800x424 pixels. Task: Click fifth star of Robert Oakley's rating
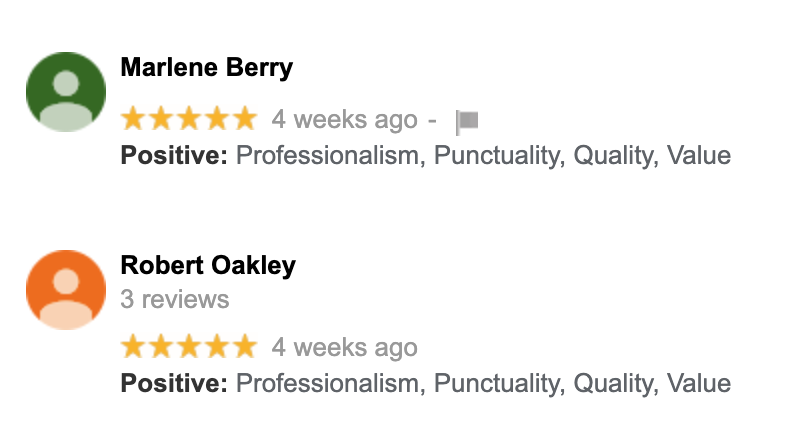click(245, 346)
